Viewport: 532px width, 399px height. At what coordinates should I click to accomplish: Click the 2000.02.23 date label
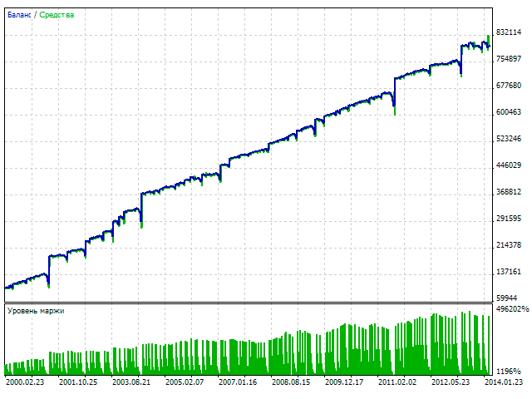tap(25, 382)
